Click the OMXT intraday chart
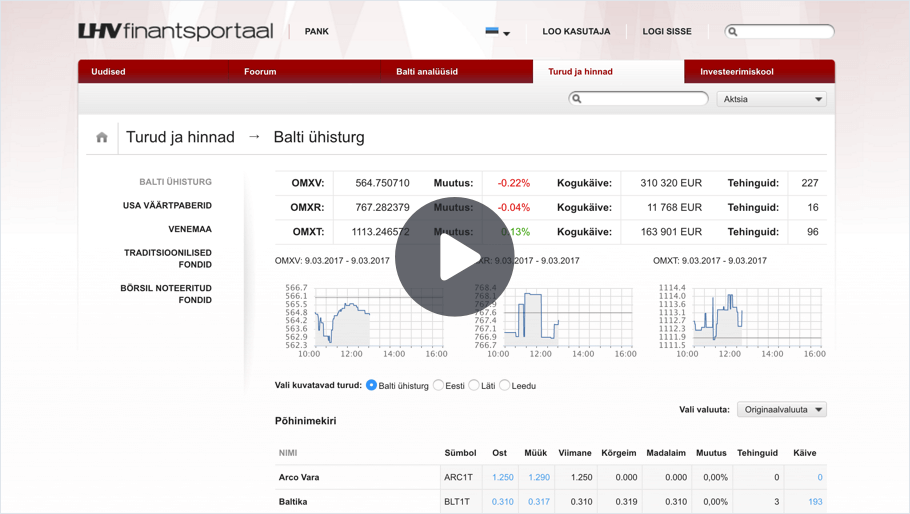Screen dimensions: 910x514 coord(742,321)
